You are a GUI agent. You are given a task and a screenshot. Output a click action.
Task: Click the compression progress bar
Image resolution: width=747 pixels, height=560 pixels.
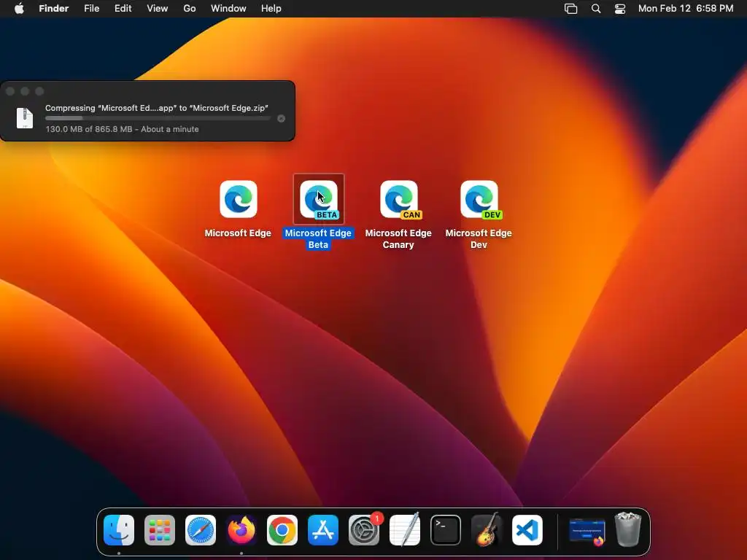pos(158,118)
